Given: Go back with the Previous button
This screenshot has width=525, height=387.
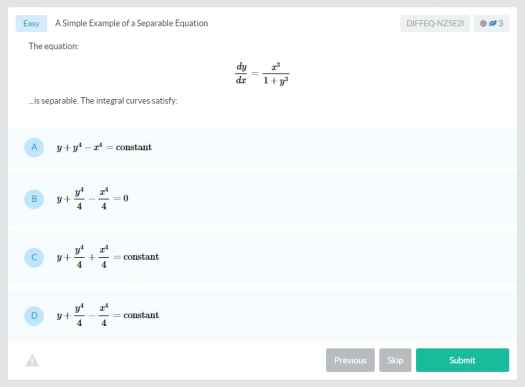Looking at the screenshot, I should pyautogui.click(x=350, y=360).
